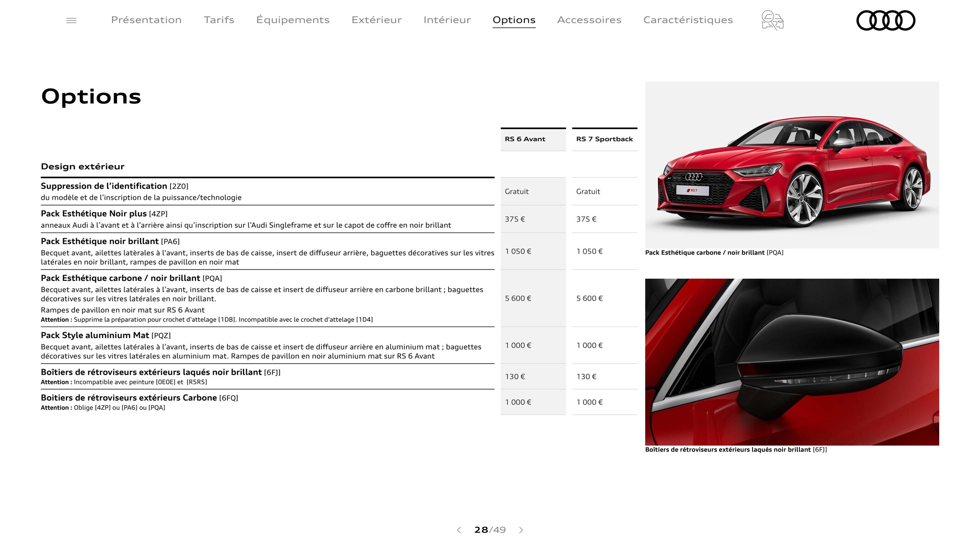Select Suppression de l'identification [2Z0] row title
This screenshot has width=980, height=551.
[x=114, y=186]
